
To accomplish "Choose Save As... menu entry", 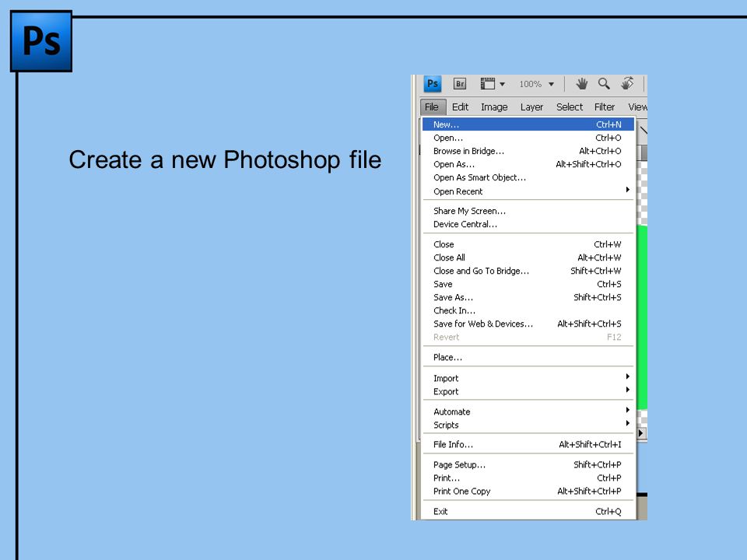I will click(528, 298).
